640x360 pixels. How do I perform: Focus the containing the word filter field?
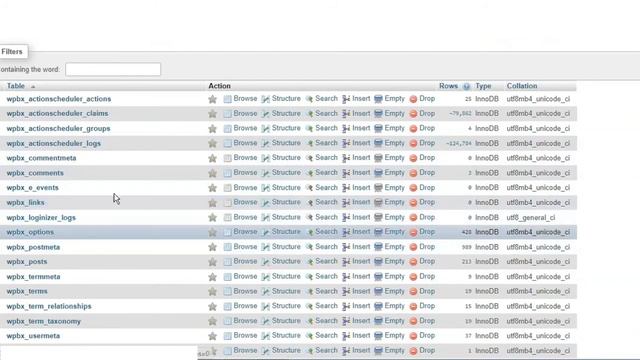(x=113, y=69)
